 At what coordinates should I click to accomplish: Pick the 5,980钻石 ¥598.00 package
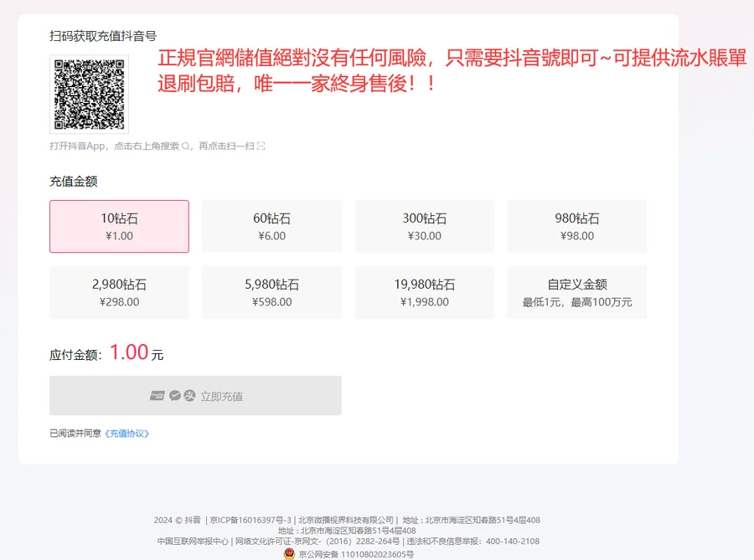point(271,292)
